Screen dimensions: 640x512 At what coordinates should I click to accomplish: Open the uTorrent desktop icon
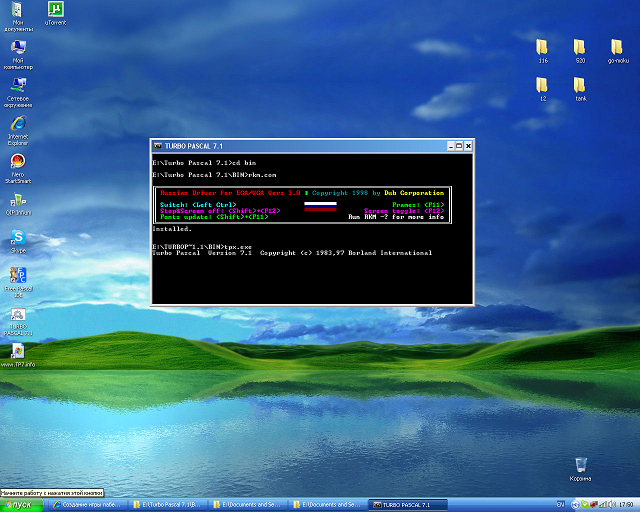click(x=56, y=11)
